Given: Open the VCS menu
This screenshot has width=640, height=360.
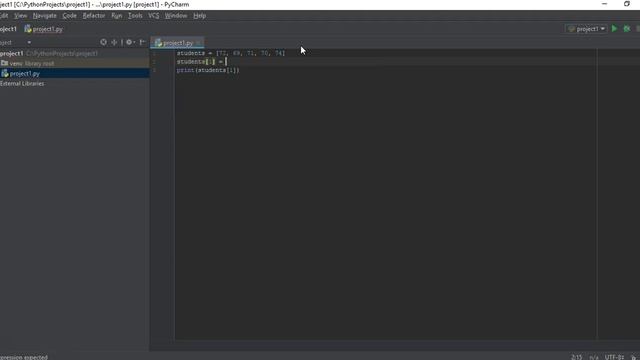Looking at the screenshot, I should tap(153, 16).
